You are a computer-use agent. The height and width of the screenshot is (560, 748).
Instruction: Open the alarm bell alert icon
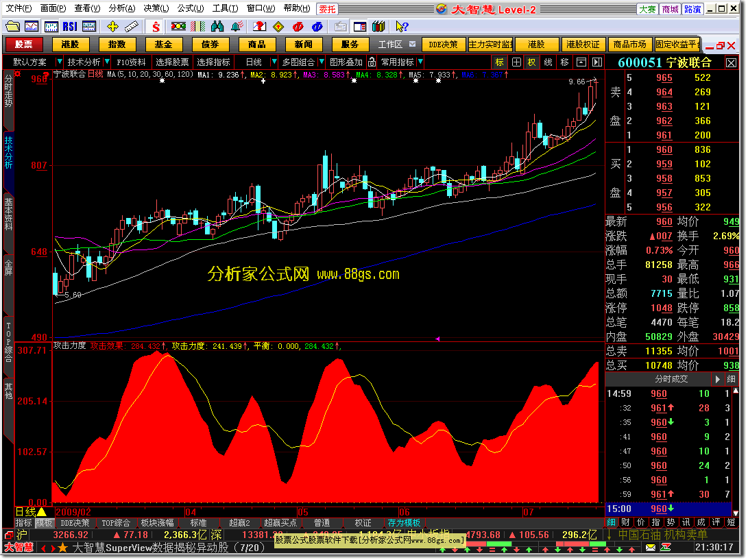coord(237,26)
